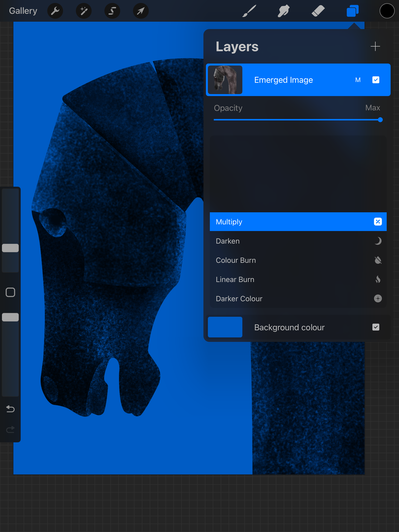Close the Layers panel icon

[352, 11]
